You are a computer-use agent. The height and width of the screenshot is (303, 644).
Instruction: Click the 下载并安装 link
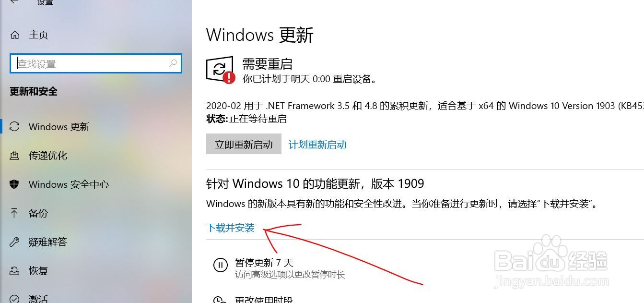230,228
